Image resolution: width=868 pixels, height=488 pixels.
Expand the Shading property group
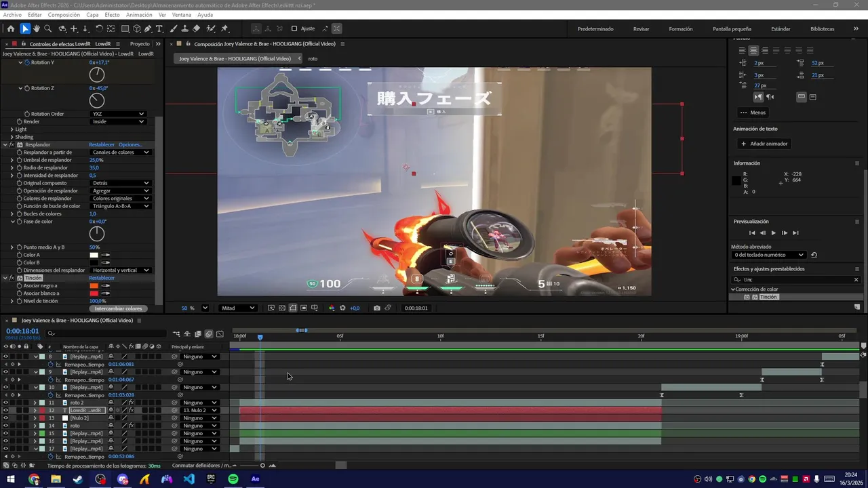point(12,137)
